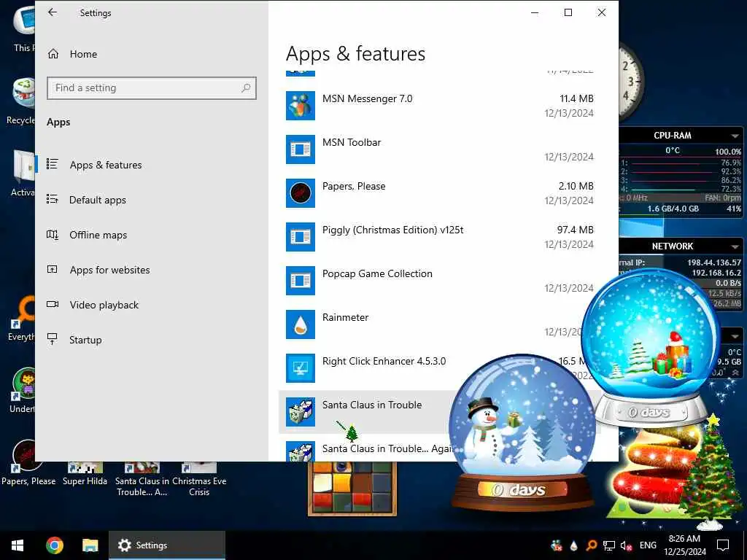Click the MSN Messenger 7.0 app icon

[x=300, y=106]
